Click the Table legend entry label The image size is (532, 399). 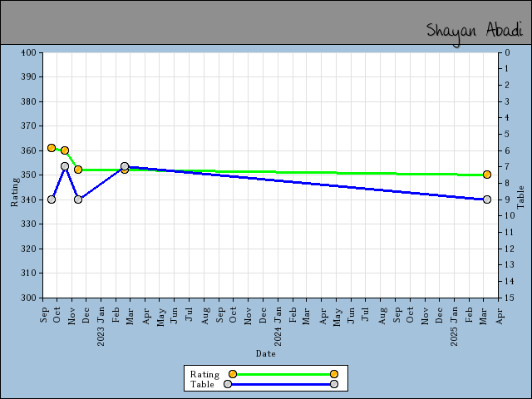pyautogui.click(x=202, y=384)
